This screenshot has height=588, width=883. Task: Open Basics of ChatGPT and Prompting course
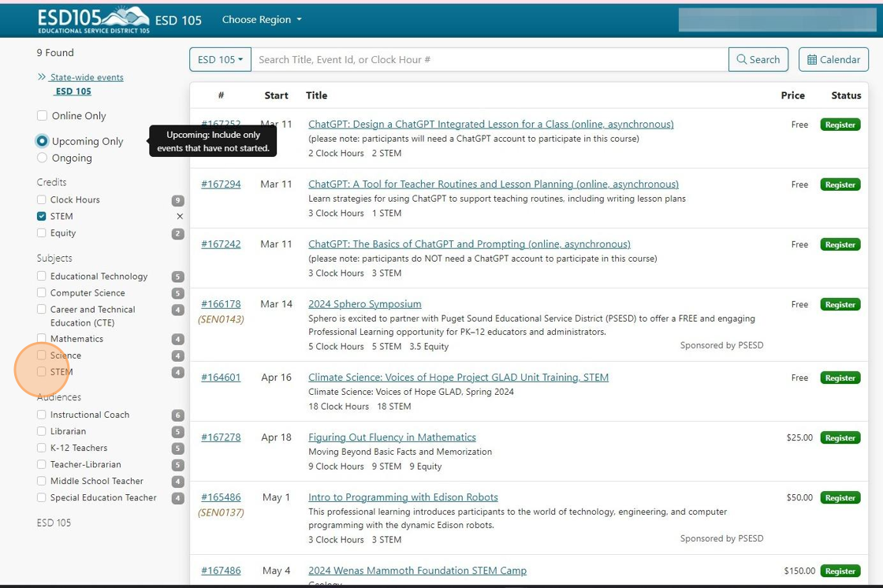tap(469, 244)
